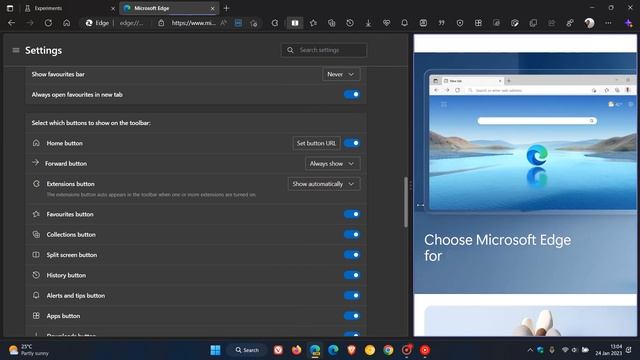Open Browser essentials heart icon
This screenshot has height=360, width=640.
click(x=386, y=23)
